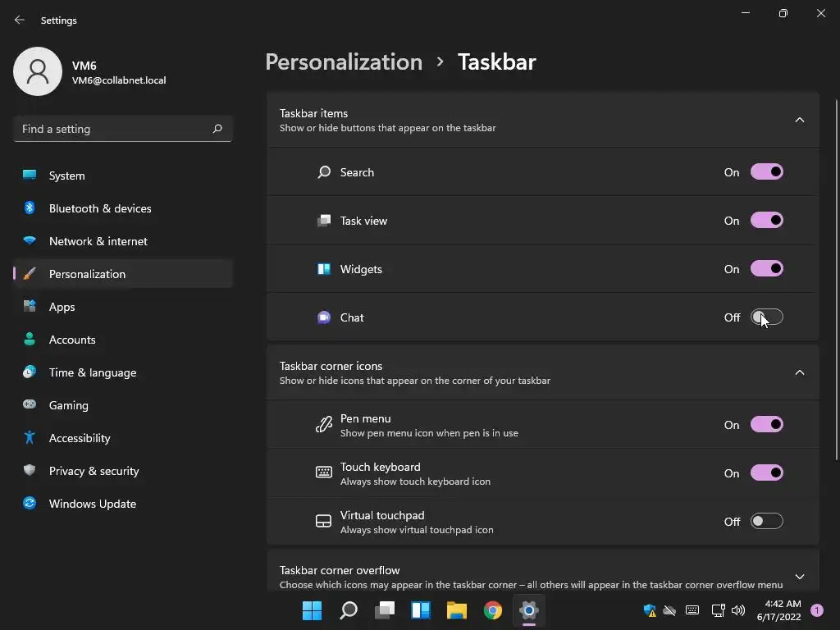Screen dimensions: 840x630
Task: Open Task view from the taskbar
Action: 385,610
